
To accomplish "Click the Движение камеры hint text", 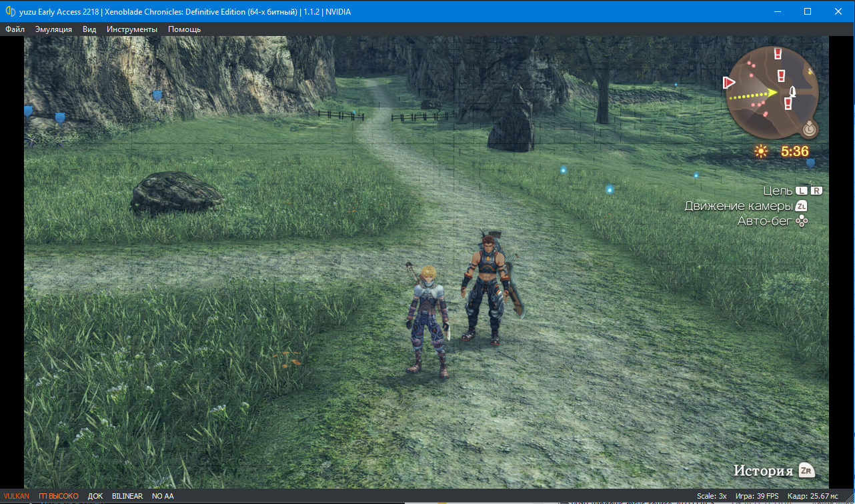I will tap(739, 206).
